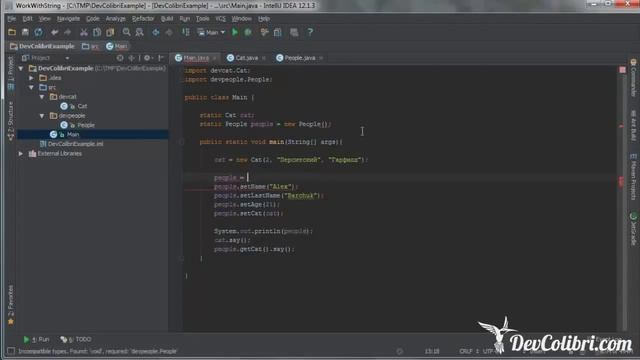This screenshot has height=360, width=640.
Task: Click the Main breadcrumb item
Action: coord(117,46)
